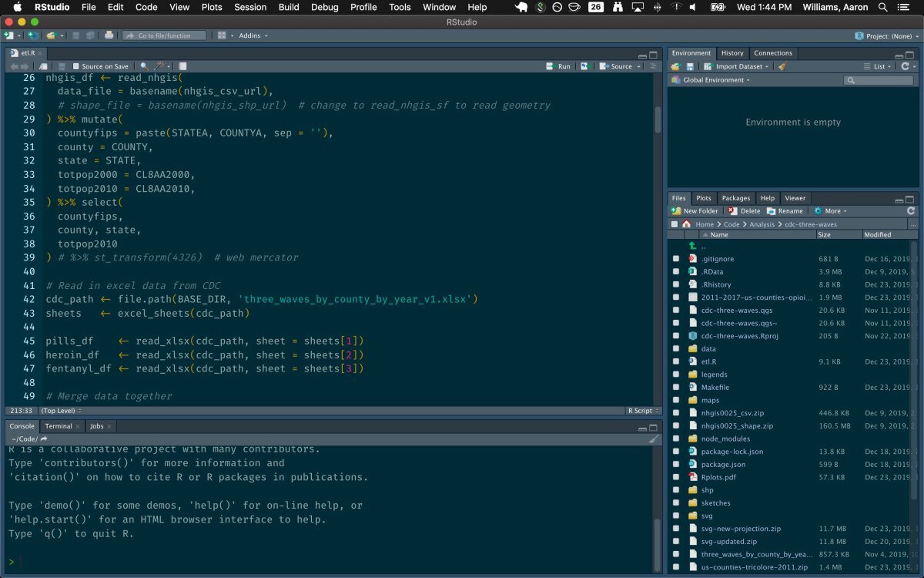Open the Plots menu in the menu bar

pyautogui.click(x=212, y=7)
